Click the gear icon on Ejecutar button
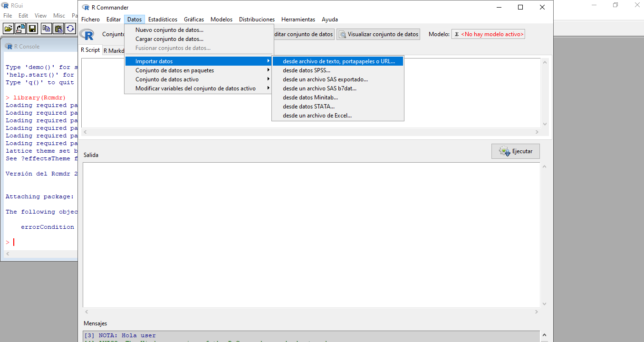This screenshot has height=342, width=644. (504, 151)
